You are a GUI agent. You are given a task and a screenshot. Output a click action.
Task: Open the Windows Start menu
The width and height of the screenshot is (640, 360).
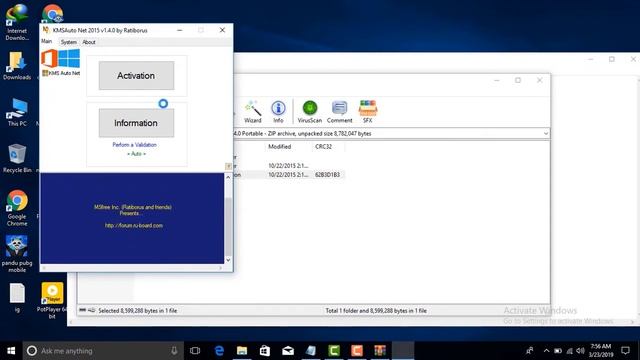pos(11,351)
